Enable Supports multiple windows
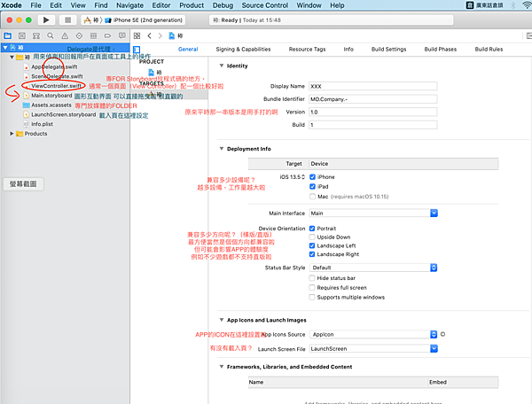The width and height of the screenshot is (532, 404). pyautogui.click(x=312, y=297)
